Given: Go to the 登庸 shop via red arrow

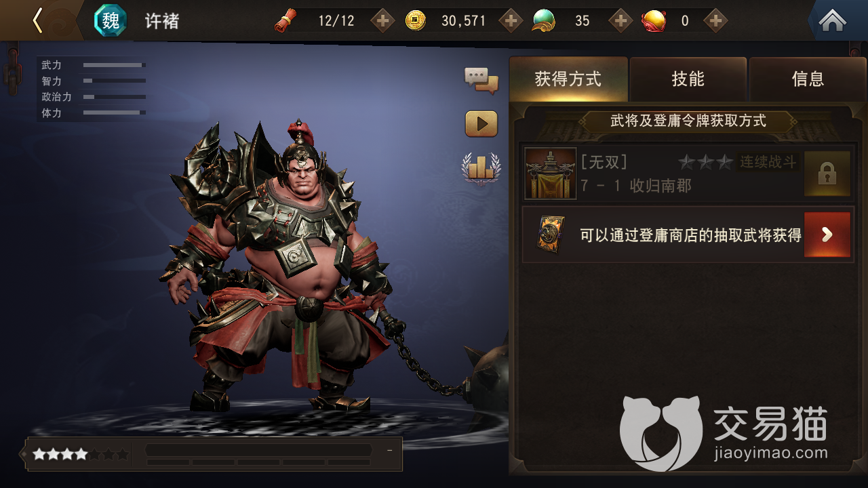Looking at the screenshot, I should coord(827,235).
